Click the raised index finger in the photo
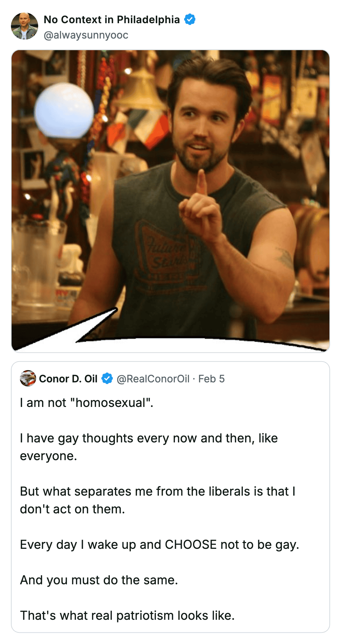This screenshot has height=644, width=341. (x=202, y=182)
